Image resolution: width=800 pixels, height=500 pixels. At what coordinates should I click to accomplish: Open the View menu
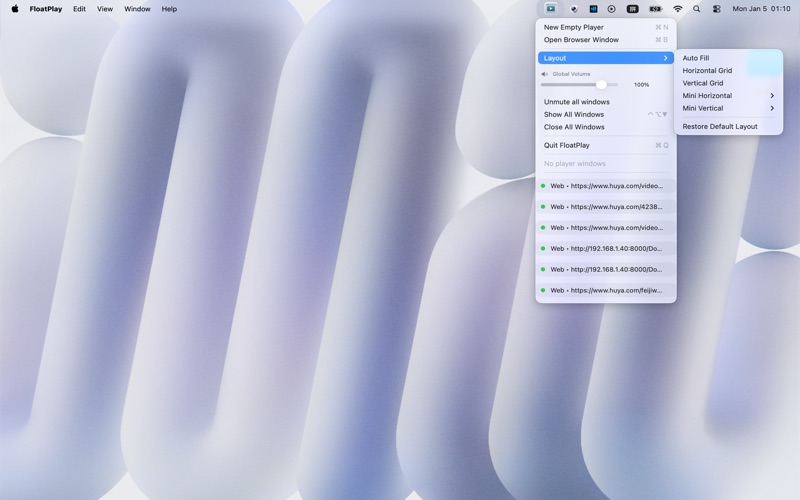click(105, 9)
